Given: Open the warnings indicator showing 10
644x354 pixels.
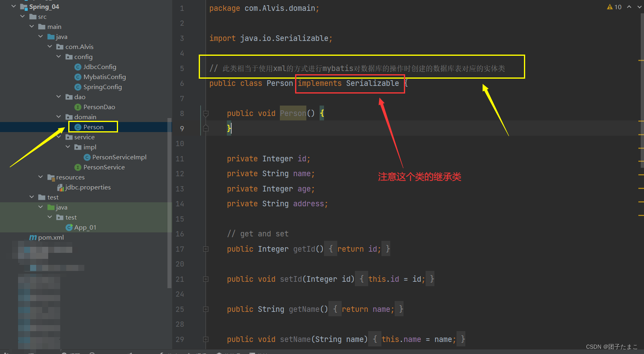Looking at the screenshot, I should click(614, 7).
